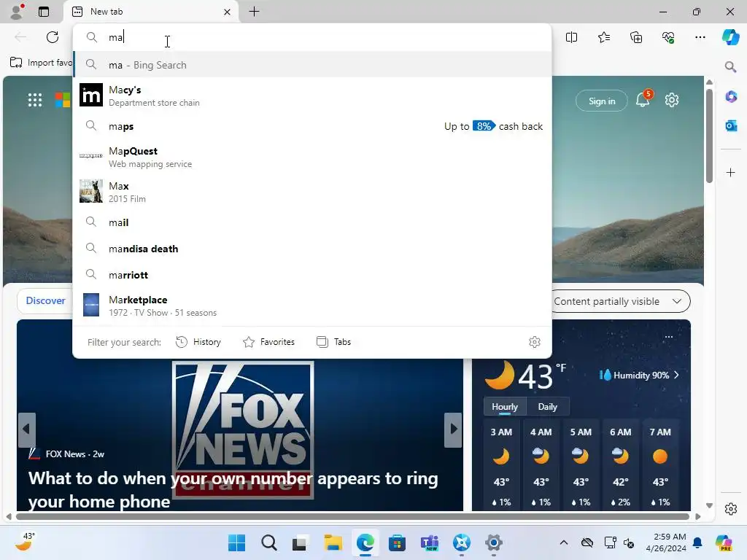The height and width of the screenshot is (560, 747).
Task: Open page settings gear next to the bell
Action: (672, 100)
